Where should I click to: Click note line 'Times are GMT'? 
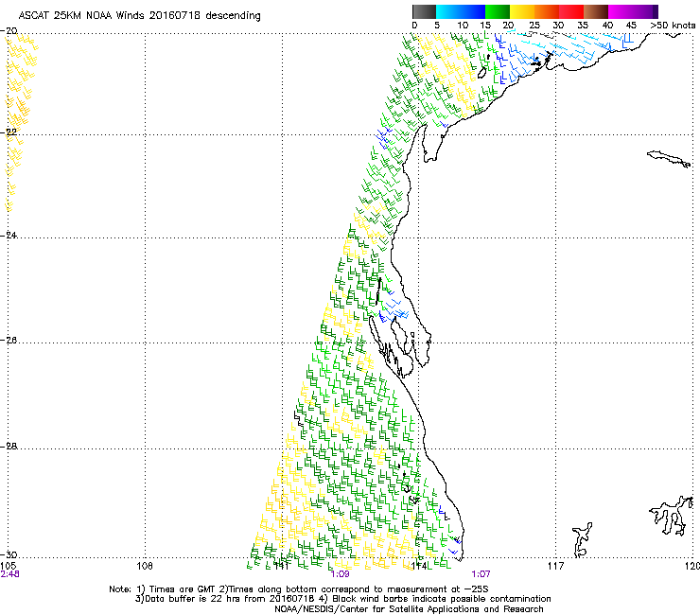183,589
